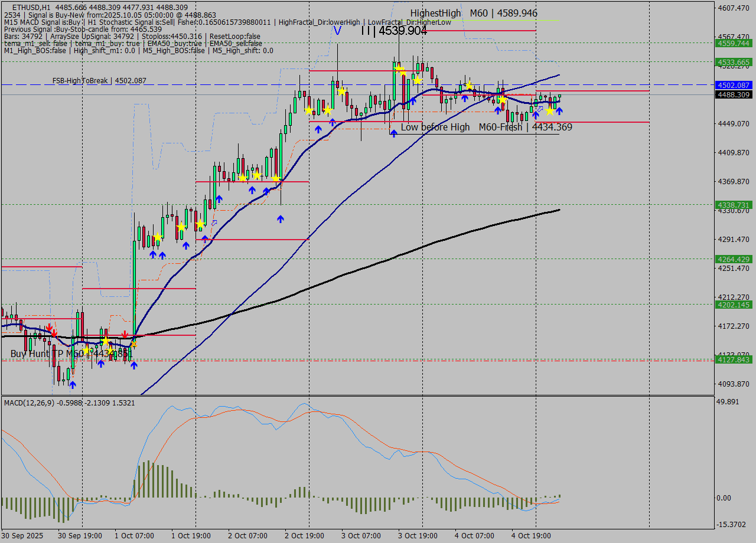Click the green 4338.731 level tag
756x543 pixels.
click(x=733, y=205)
